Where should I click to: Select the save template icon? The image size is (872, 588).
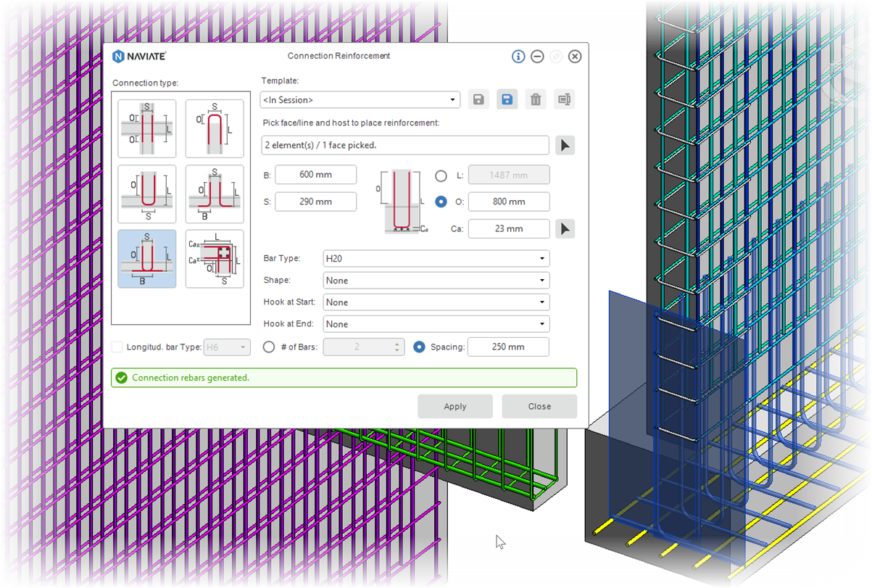tap(478, 99)
